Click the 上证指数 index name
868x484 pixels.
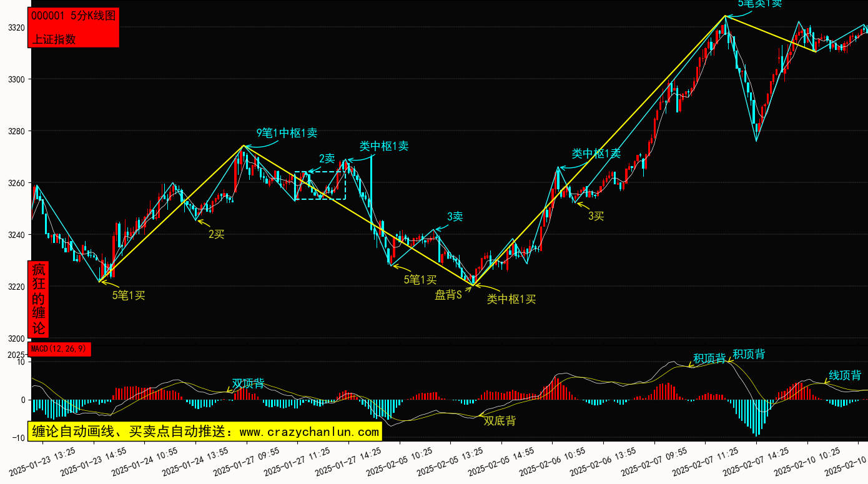(54, 39)
